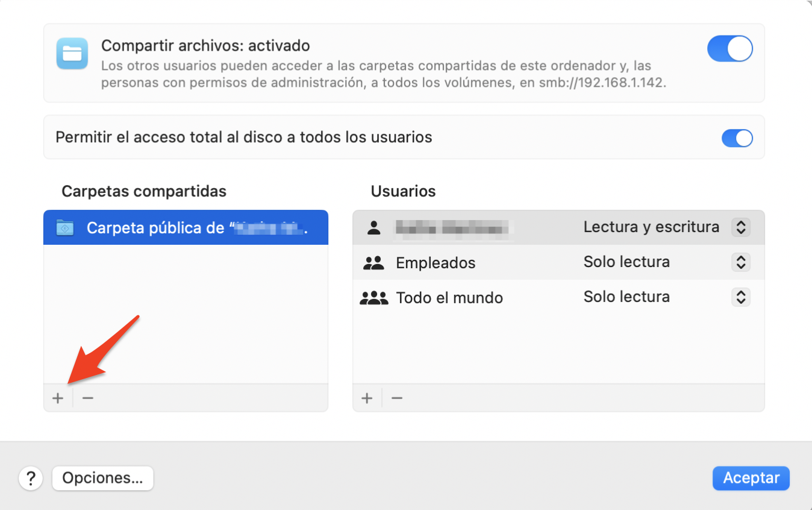This screenshot has width=812, height=510.
Task: Confirm with the Aceptar button
Action: coord(751,479)
